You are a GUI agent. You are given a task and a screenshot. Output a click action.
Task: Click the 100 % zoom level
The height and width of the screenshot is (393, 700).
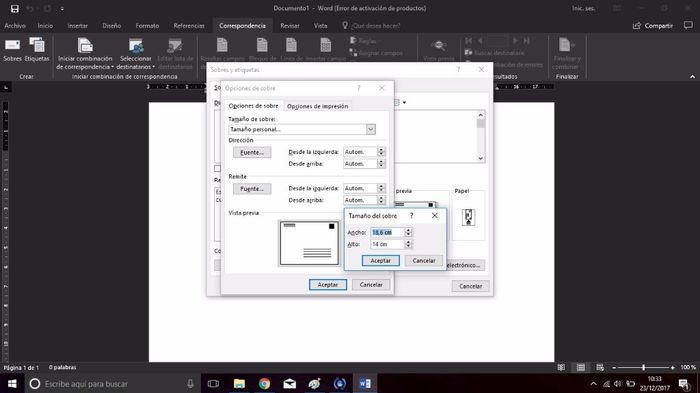pos(688,368)
